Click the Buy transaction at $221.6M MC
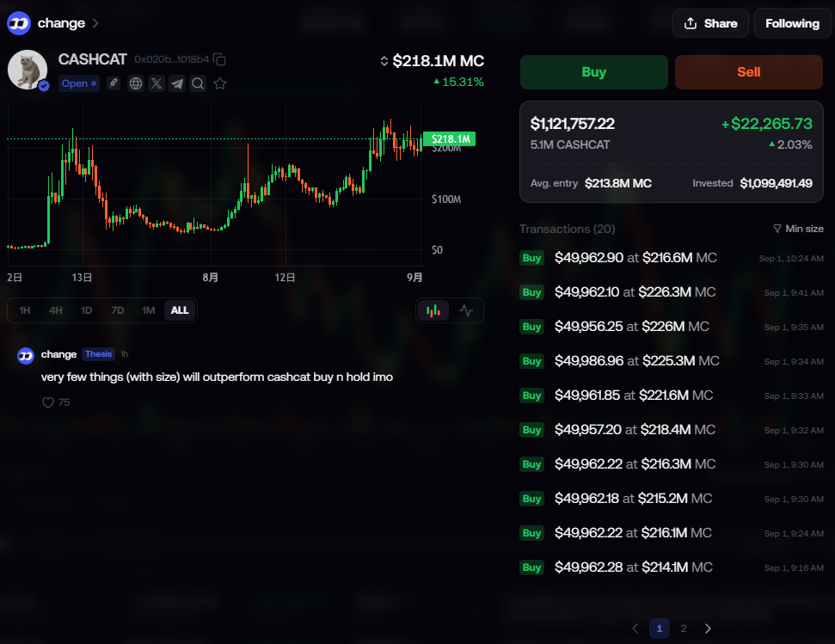 coord(672,396)
